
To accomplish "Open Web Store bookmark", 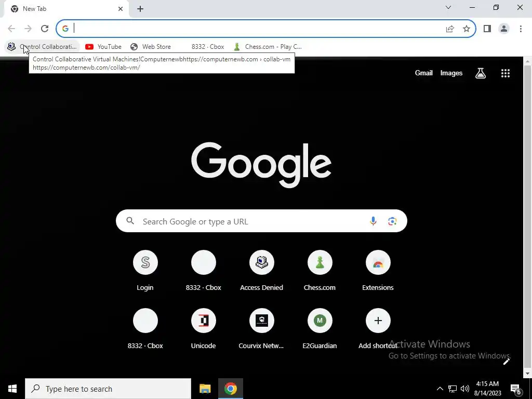I will [x=151, y=46].
